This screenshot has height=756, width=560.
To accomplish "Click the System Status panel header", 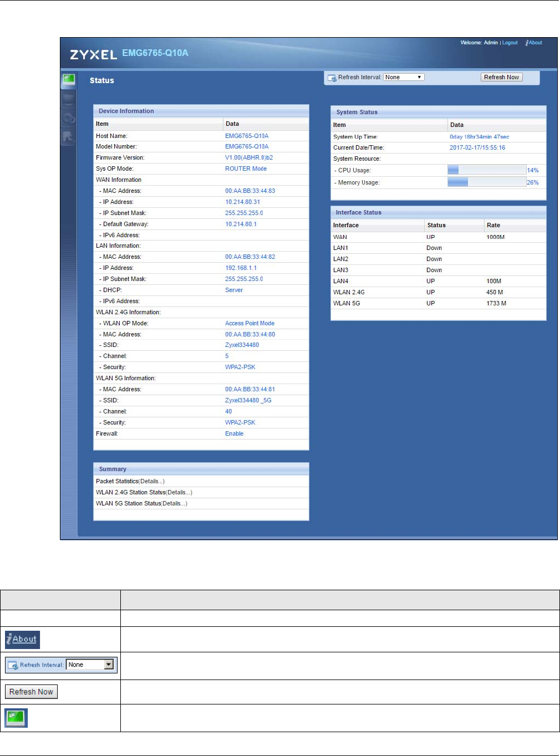I will pos(439,112).
